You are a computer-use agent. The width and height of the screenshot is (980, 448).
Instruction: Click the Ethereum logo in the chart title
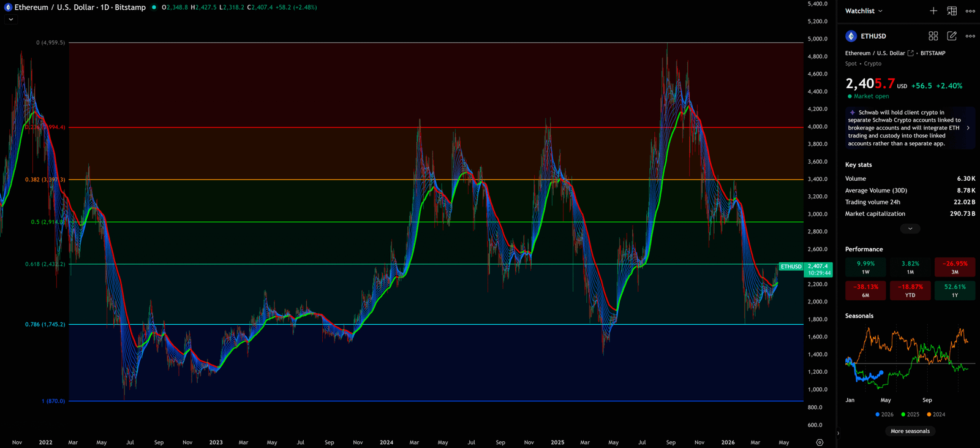coord(8,7)
